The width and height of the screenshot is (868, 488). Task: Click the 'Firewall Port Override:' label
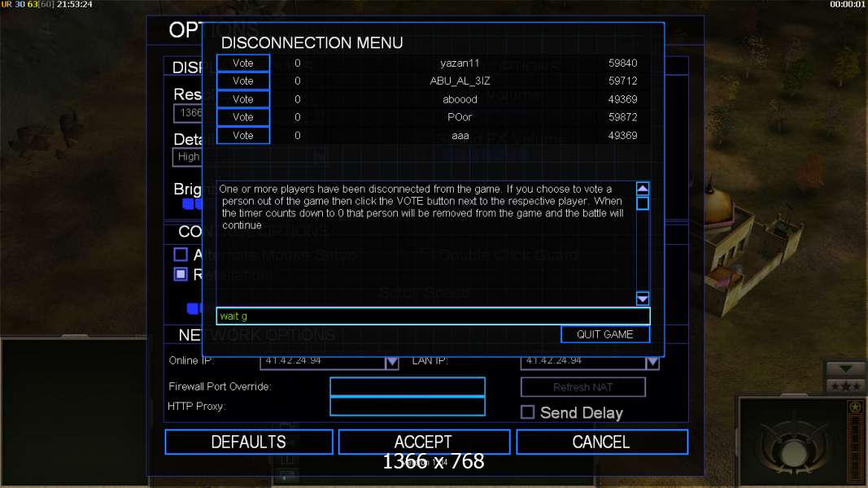[x=220, y=387]
